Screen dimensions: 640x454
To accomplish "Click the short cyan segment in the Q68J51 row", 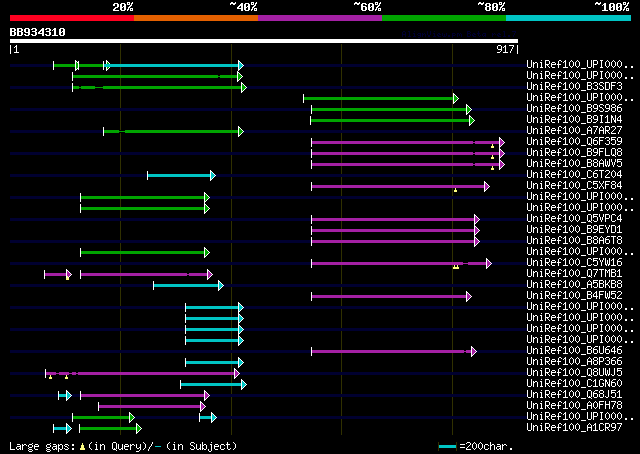I will click(65, 396).
